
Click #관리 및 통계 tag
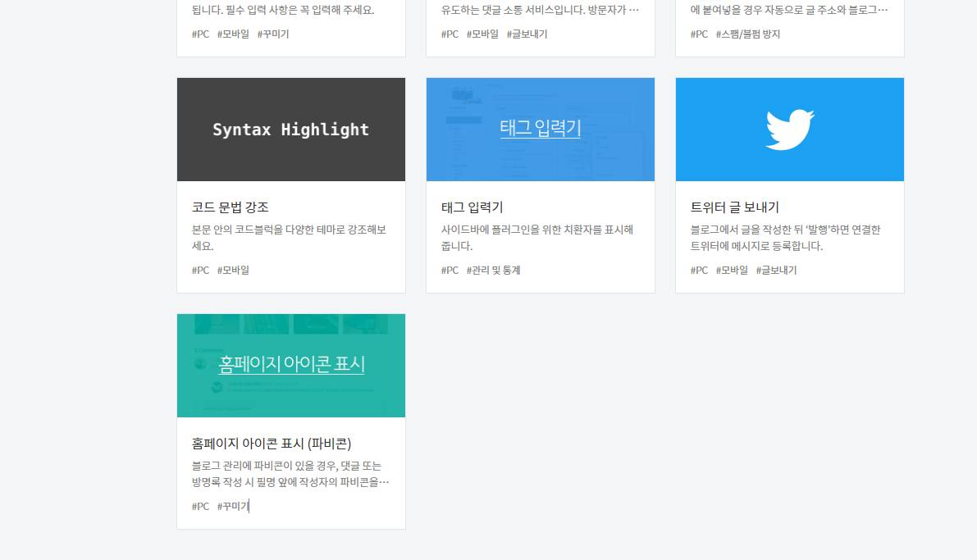click(x=494, y=270)
